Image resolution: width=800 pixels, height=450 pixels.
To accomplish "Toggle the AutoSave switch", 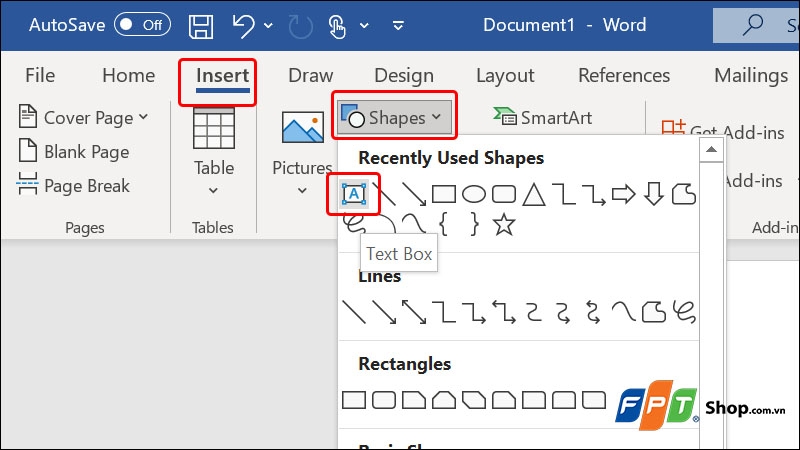I will coord(141,25).
